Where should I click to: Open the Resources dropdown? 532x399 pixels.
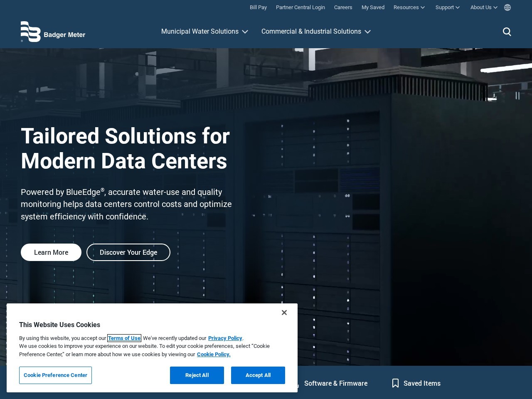pos(409,7)
